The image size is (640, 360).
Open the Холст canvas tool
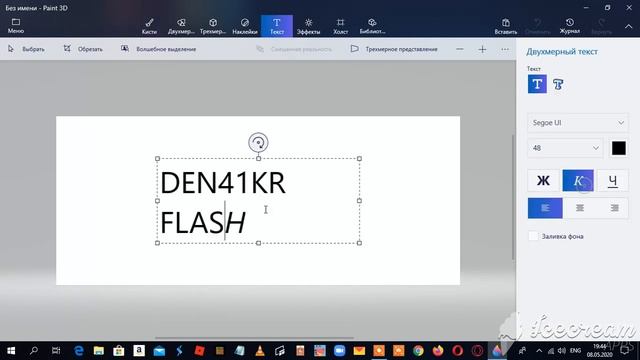pyautogui.click(x=340, y=26)
